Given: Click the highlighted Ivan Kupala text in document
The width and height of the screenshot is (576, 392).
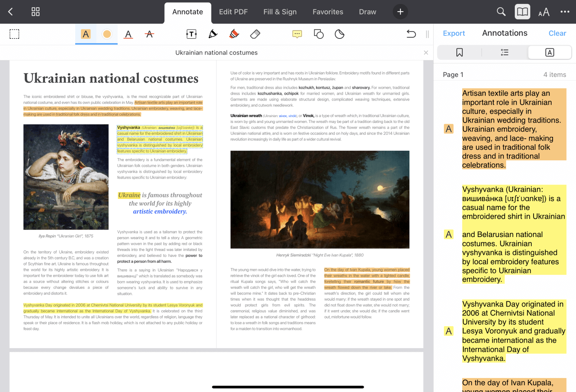Looking at the screenshot, I should (366, 279).
